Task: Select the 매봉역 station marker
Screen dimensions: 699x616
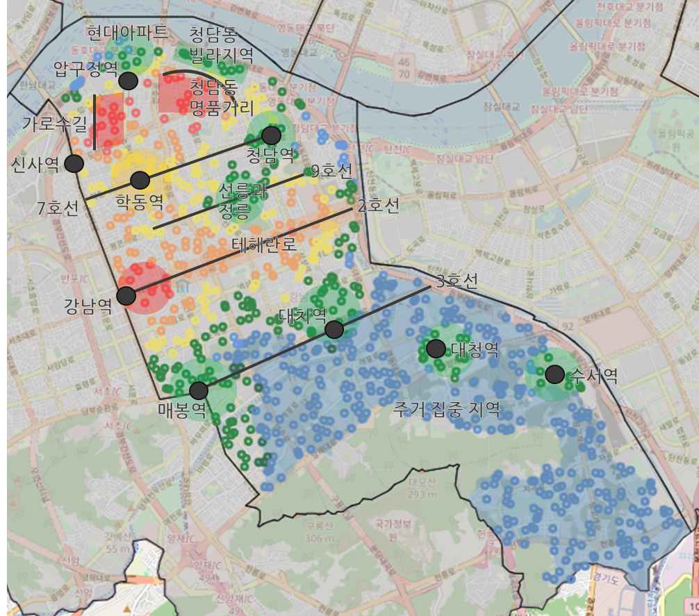Action: pos(200,390)
